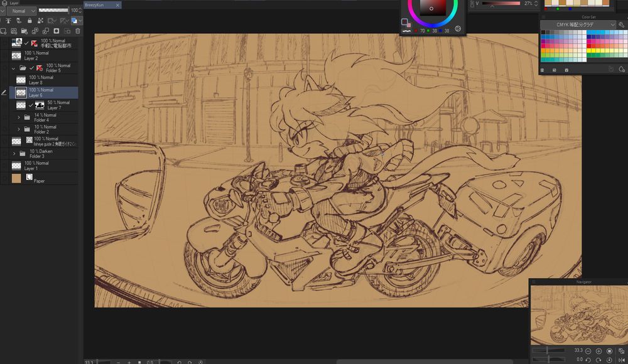Toggle the checkmark on 手軽に電脳都市 layer row

pos(26,43)
